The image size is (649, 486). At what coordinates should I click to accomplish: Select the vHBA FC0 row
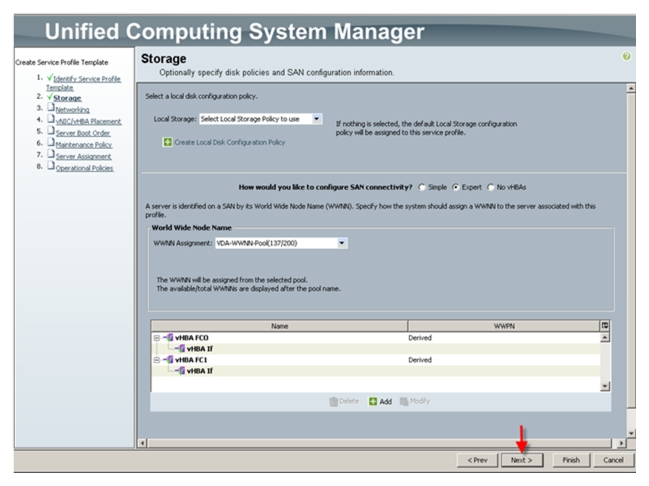tap(376, 338)
